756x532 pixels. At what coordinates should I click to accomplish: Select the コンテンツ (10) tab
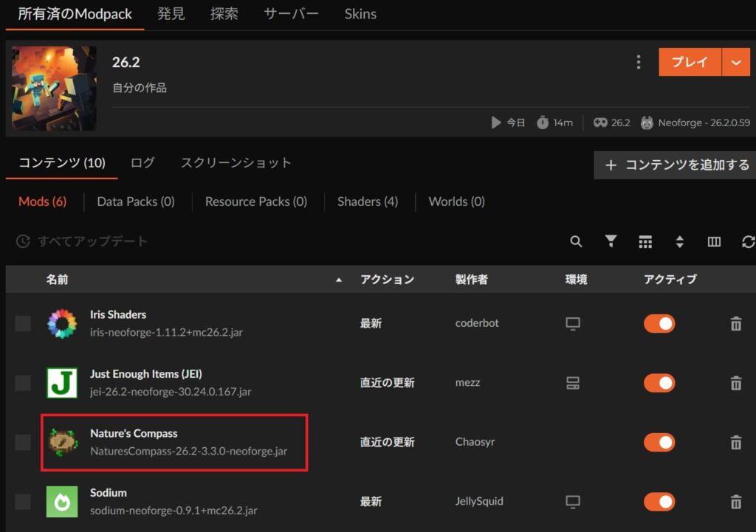[62, 162]
